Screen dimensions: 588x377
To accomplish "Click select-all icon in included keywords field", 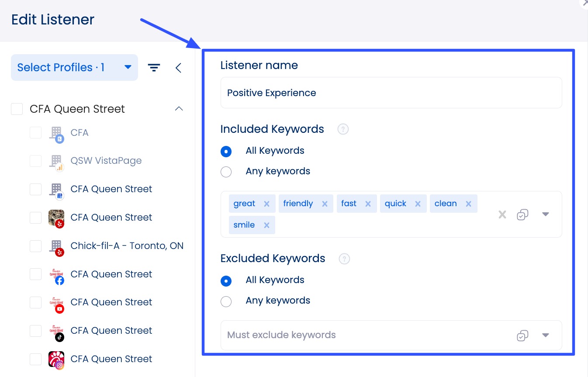I will point(522,214).
